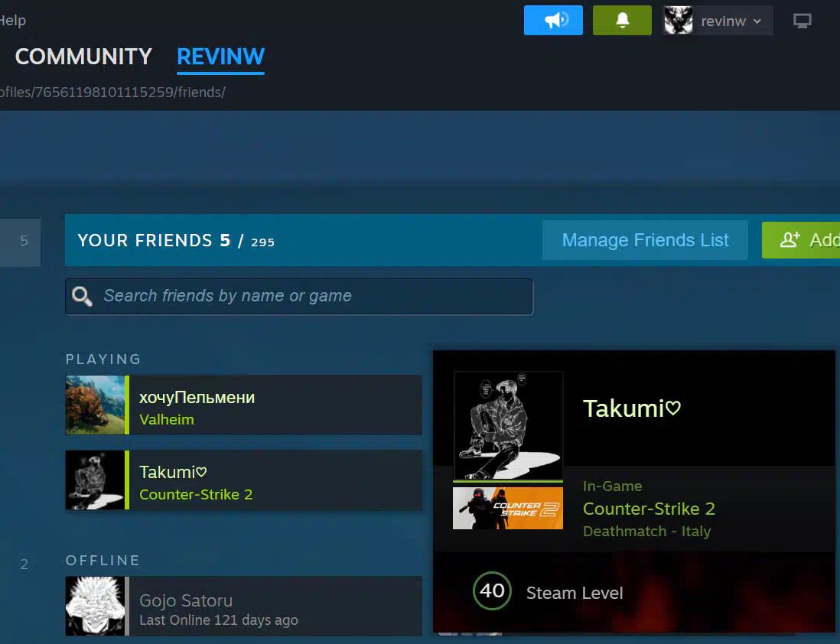Select the sidebar item showing count 5

(20, 242)
